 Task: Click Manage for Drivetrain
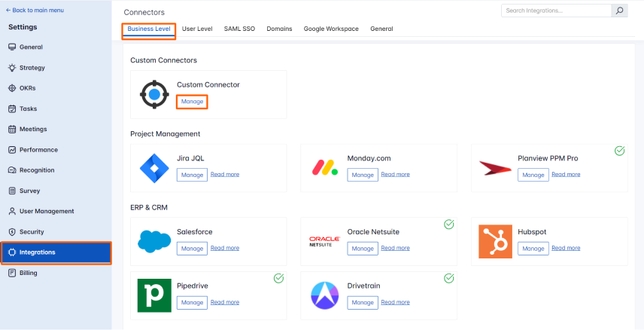point(363,302)
